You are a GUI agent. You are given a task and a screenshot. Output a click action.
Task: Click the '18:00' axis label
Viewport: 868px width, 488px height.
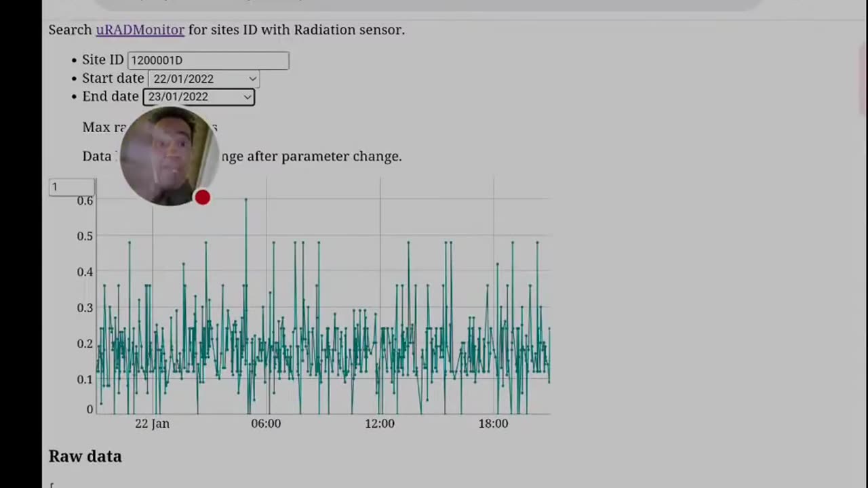pos(493,424)
